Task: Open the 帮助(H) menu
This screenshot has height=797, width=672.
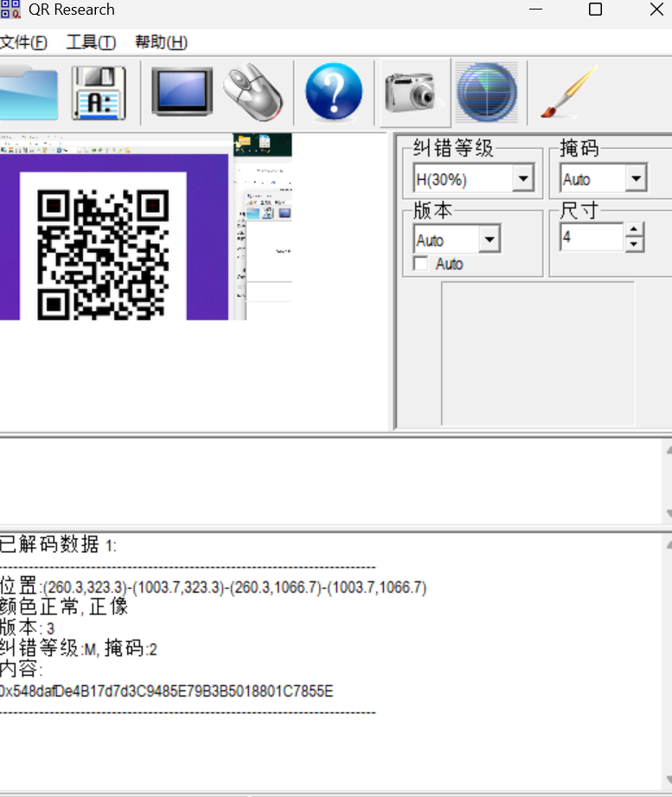Action: pos(161,42)
